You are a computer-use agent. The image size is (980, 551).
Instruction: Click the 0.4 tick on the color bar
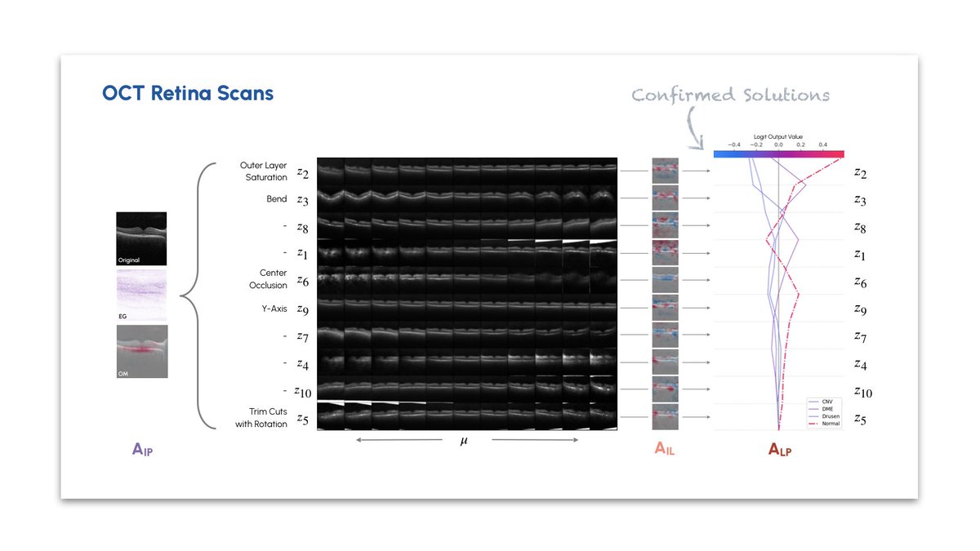pos(822,144)
